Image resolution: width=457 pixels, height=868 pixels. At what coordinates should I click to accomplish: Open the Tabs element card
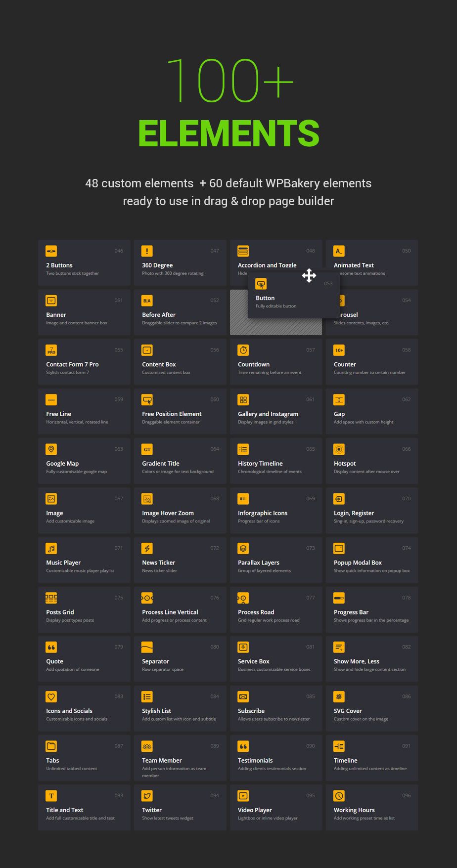(x=84, y=758)
